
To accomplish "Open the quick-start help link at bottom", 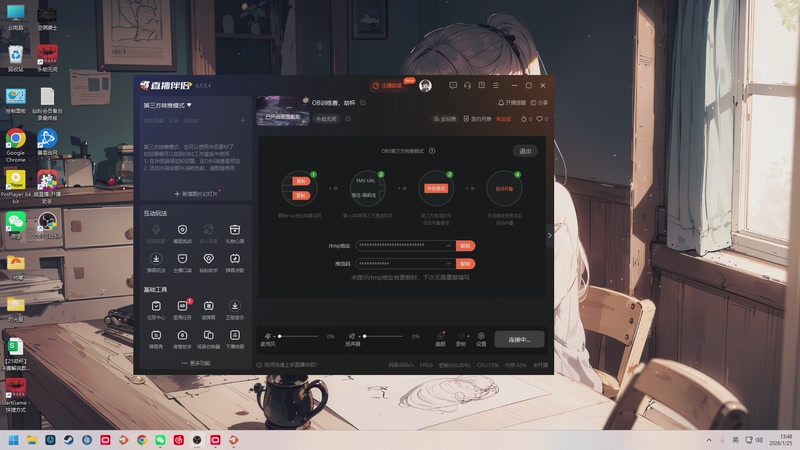I will (287, 365).
